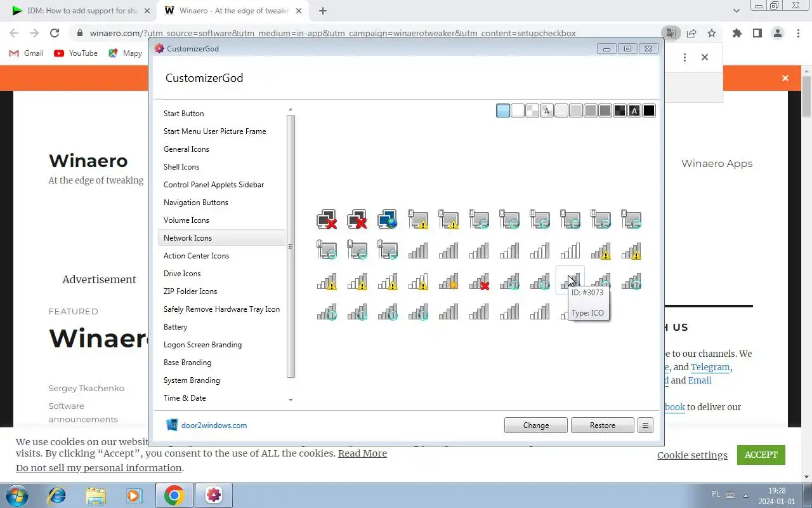Click the Windows Start orb
This screenshot has width=812, height=508.
click(16, 495)
